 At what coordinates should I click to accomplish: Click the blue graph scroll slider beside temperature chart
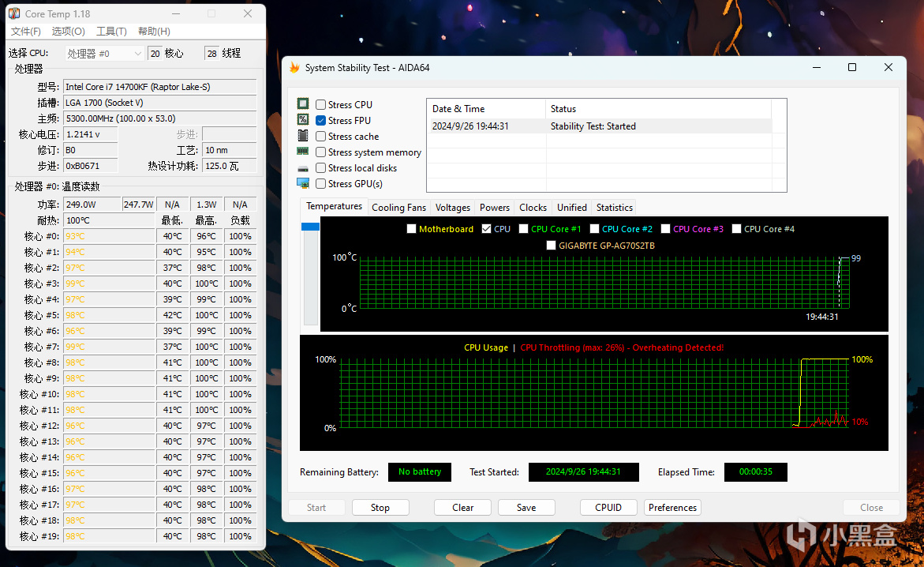click(x=311, y=227)
